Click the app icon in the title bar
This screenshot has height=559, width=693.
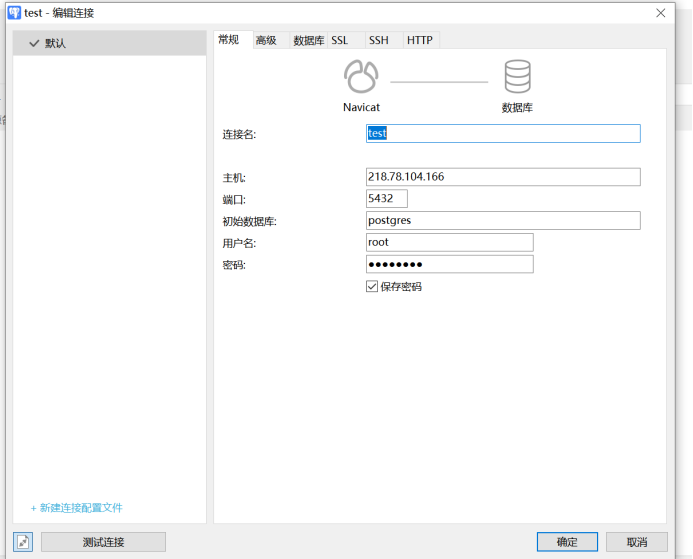coord(14,13)
